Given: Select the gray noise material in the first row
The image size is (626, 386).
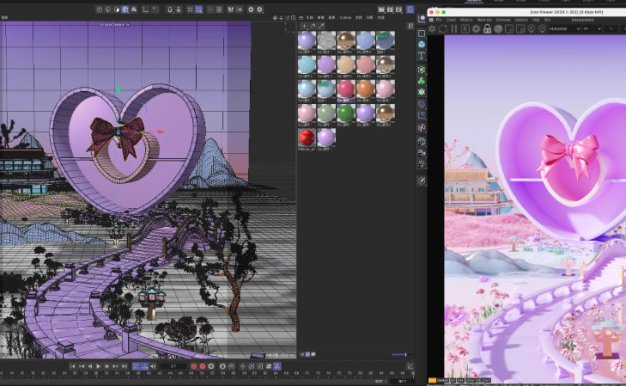Looking at the screenshot, I should pyautogui.click(x=326, y=41).
